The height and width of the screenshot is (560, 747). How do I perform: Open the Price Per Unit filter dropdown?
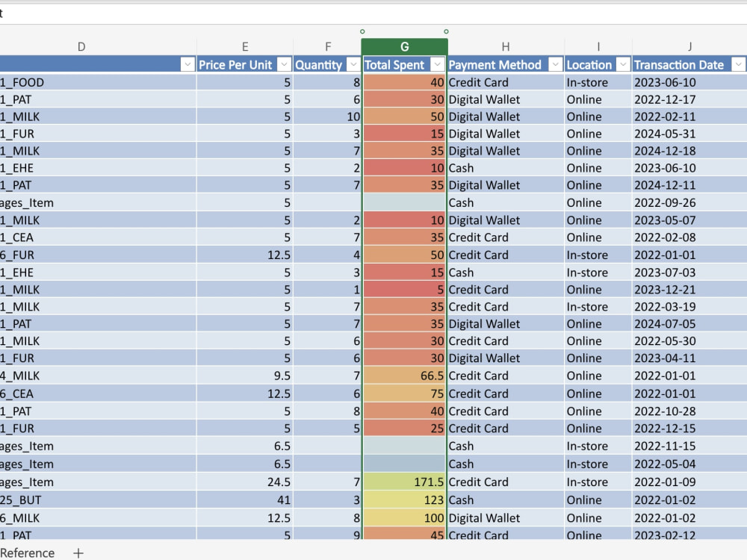click(285, 64)
